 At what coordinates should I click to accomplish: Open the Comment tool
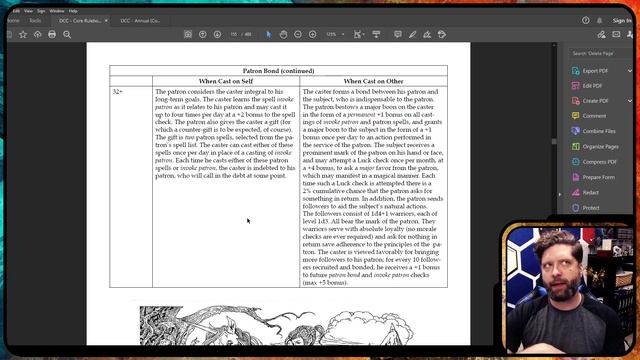(x=594, y=116)
